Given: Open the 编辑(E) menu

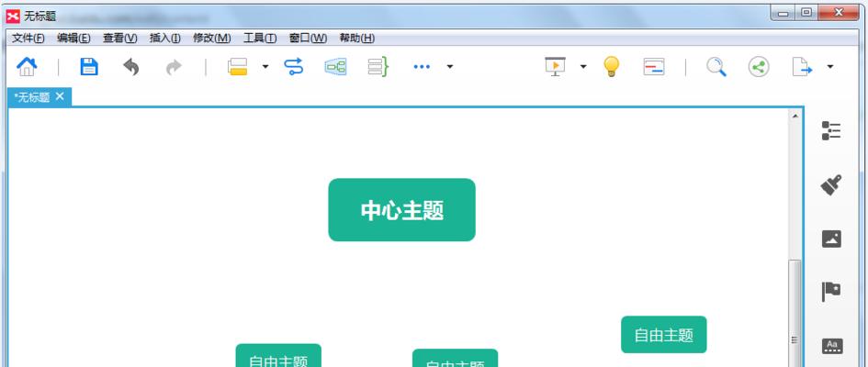Looking at the screenshot, I should (73, 39).
